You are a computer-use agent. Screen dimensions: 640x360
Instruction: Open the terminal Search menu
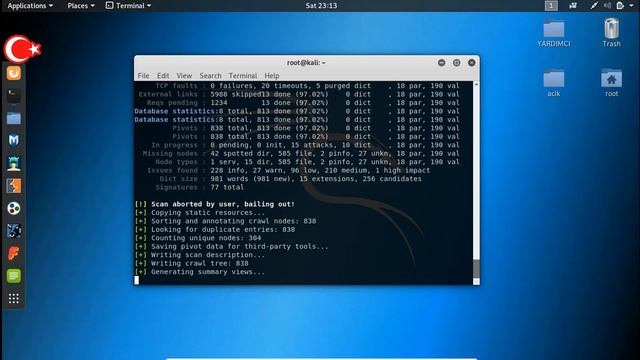pos(210,76)
